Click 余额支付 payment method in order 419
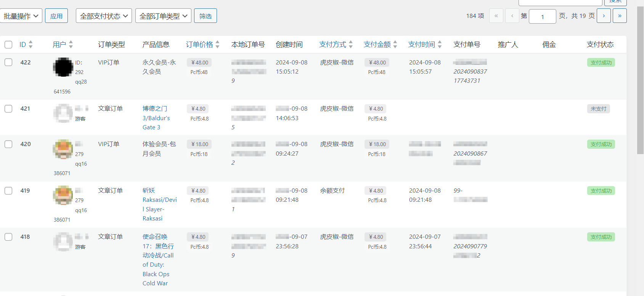644x296 pixels. (x=332, y=190)
